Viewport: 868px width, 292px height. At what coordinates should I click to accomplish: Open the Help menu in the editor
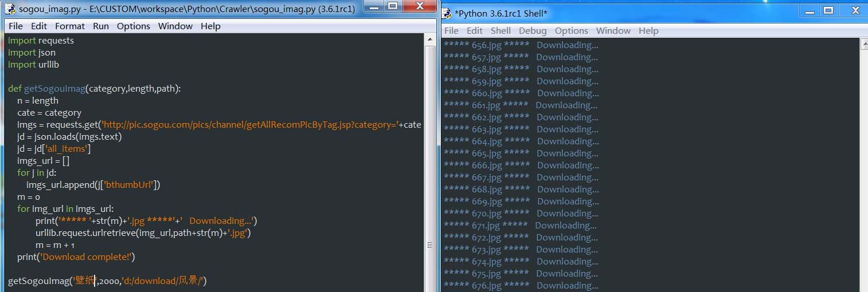pos(210,26)
